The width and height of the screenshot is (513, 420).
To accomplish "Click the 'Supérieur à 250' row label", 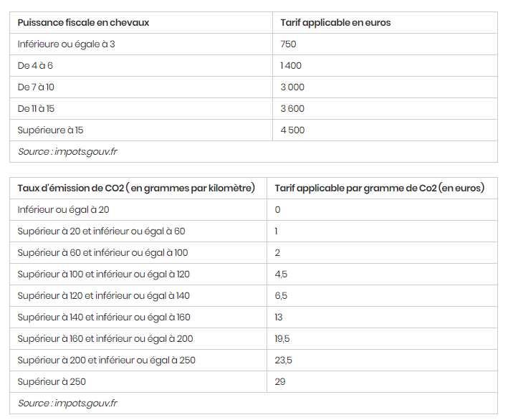I will [x=52, y=382].
